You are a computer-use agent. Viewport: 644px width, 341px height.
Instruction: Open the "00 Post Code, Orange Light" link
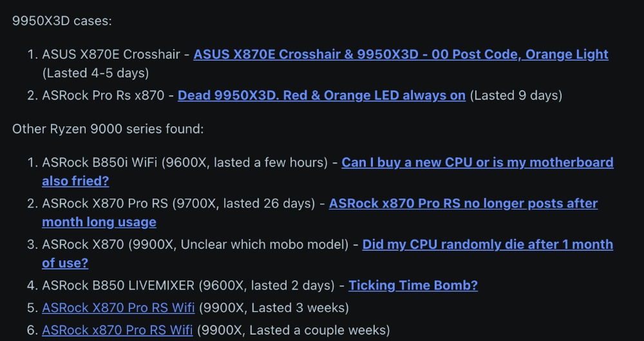401,54
